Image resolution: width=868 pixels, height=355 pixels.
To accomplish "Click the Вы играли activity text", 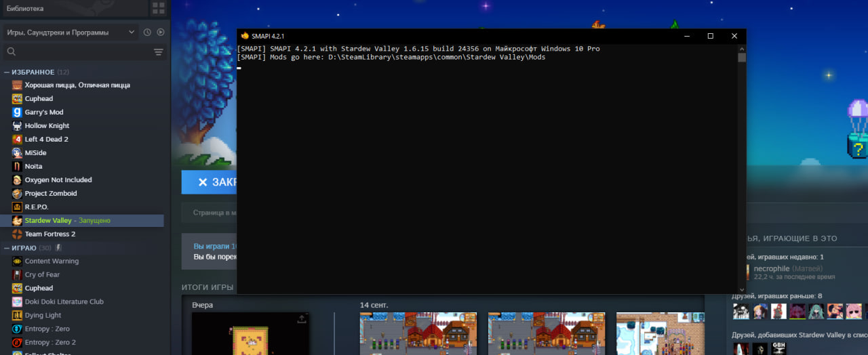I will click(215, 247).
